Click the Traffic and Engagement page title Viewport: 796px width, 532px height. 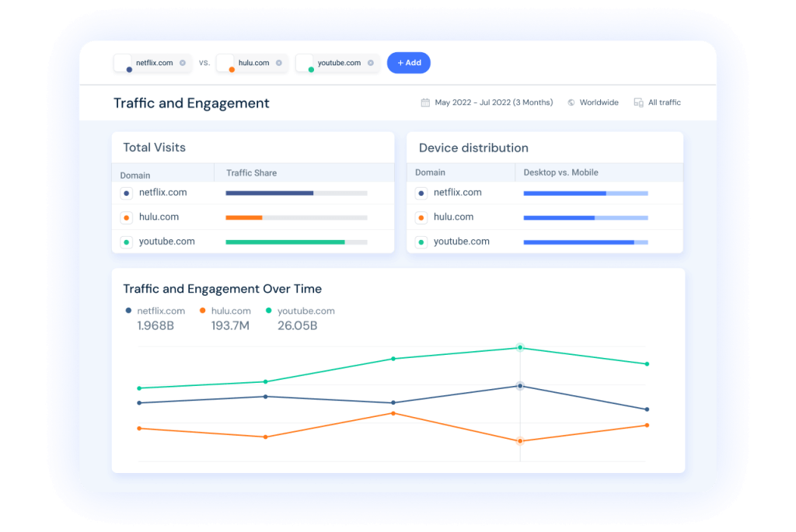click(x=191, y=103)
